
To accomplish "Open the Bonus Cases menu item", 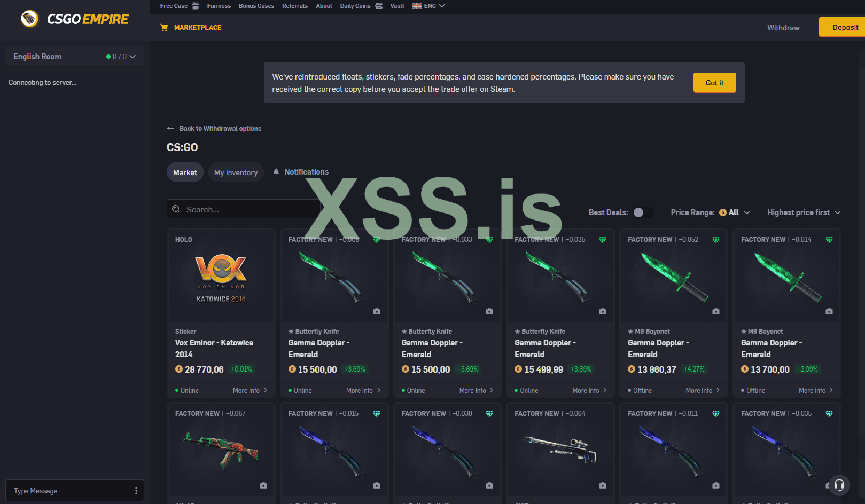I will (256, 6).
